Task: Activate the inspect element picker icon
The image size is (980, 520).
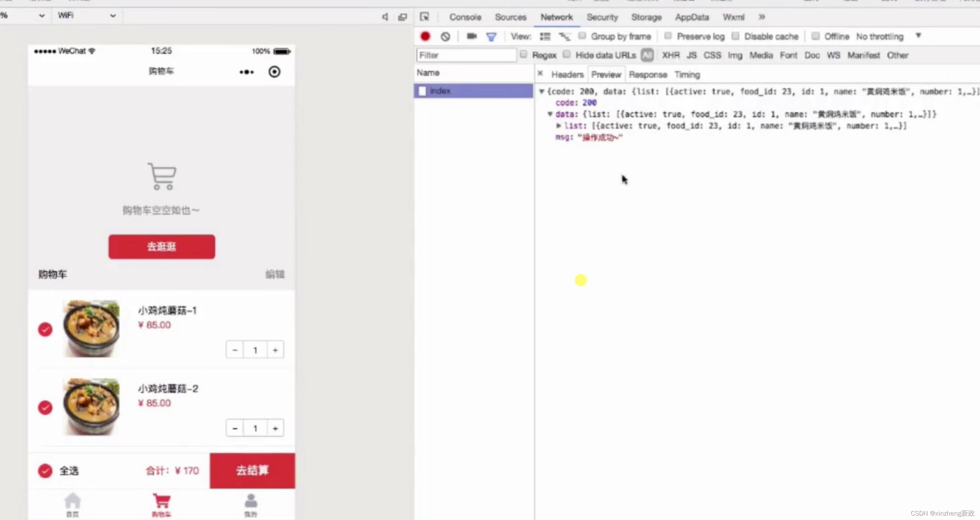Action: click(425, 17)
